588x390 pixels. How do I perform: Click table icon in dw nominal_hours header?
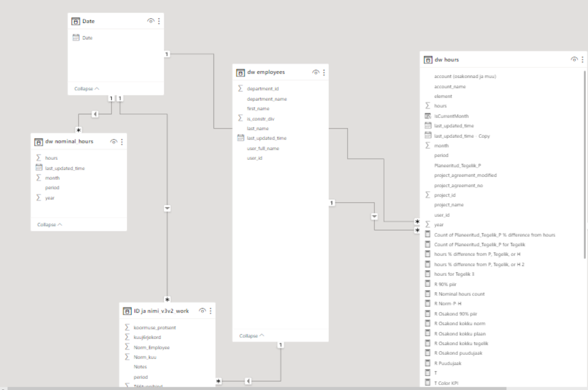38,142
